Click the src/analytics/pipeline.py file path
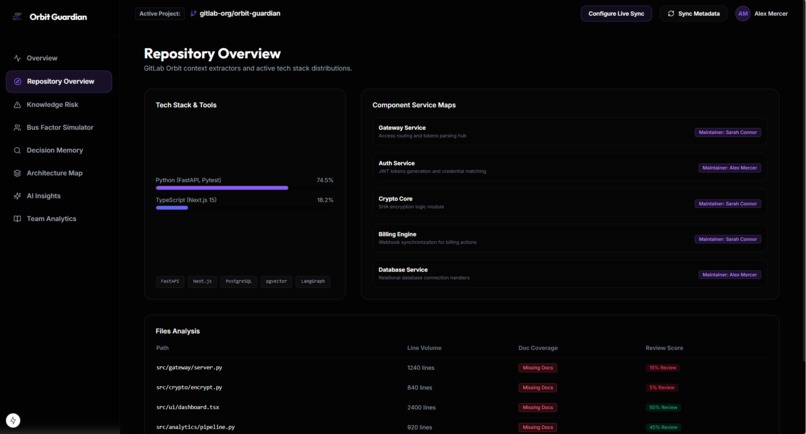The image size is (806, 434). point(195,427)
